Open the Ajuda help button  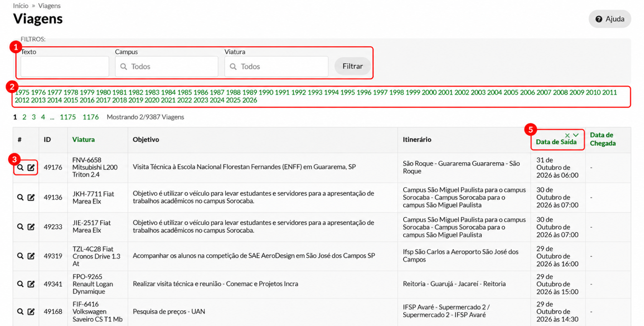point(610,19)
